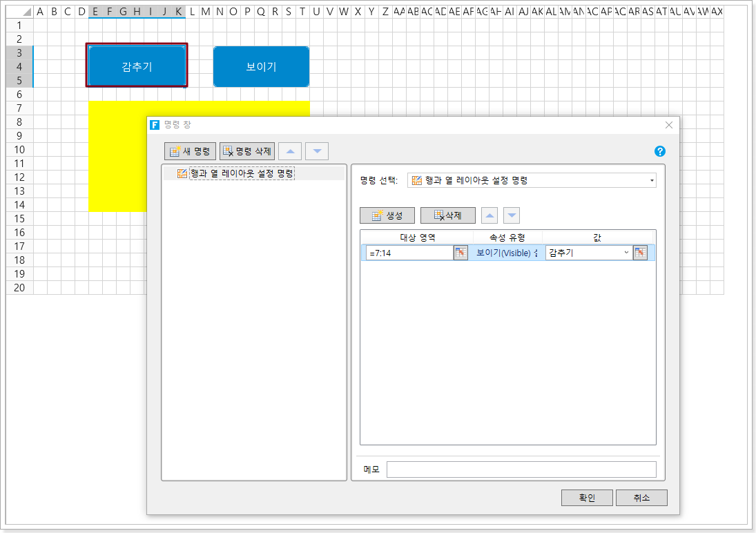Click the 명령 삭제 (delete command) button

tap(247, 151)
